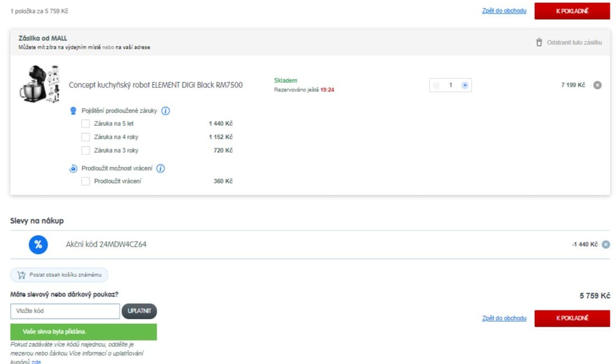The height and width of the screenshot is (364, 616).
Task: Click the quantity field showing 1
Action: [450, 85]
